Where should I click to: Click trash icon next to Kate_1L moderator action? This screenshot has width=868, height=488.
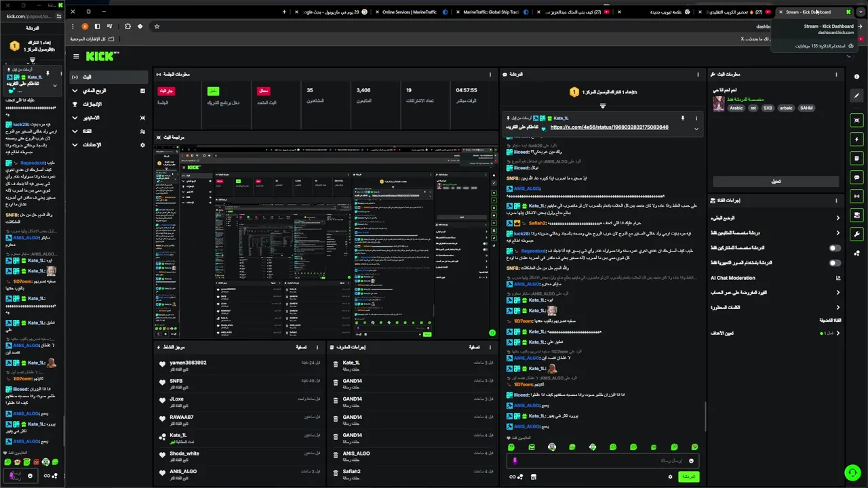(x=336, y=364)
